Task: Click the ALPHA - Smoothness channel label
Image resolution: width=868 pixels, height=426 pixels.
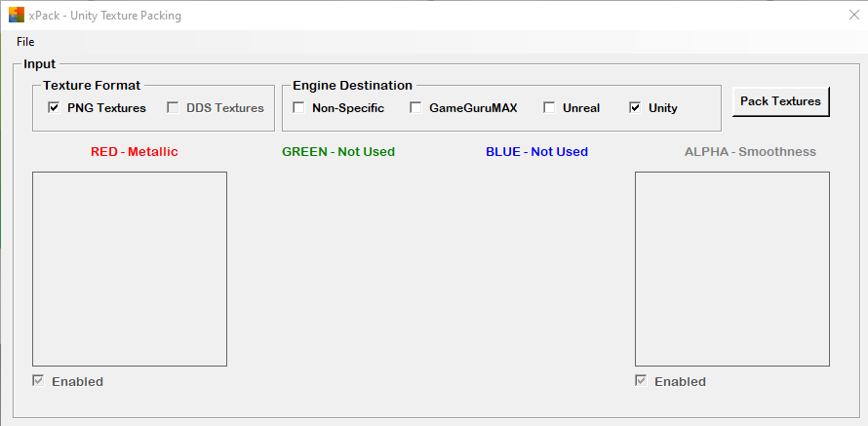Action: point(750,152)
